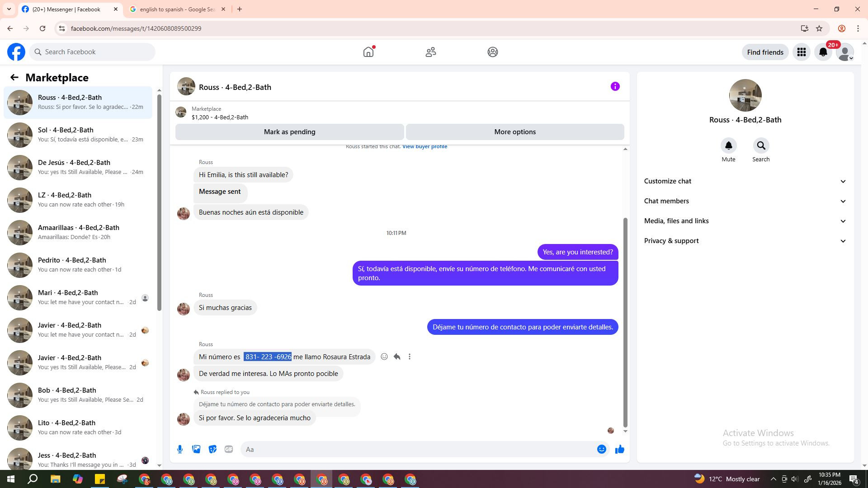
Task: Open the sticker picker icon
Action: 212,449
